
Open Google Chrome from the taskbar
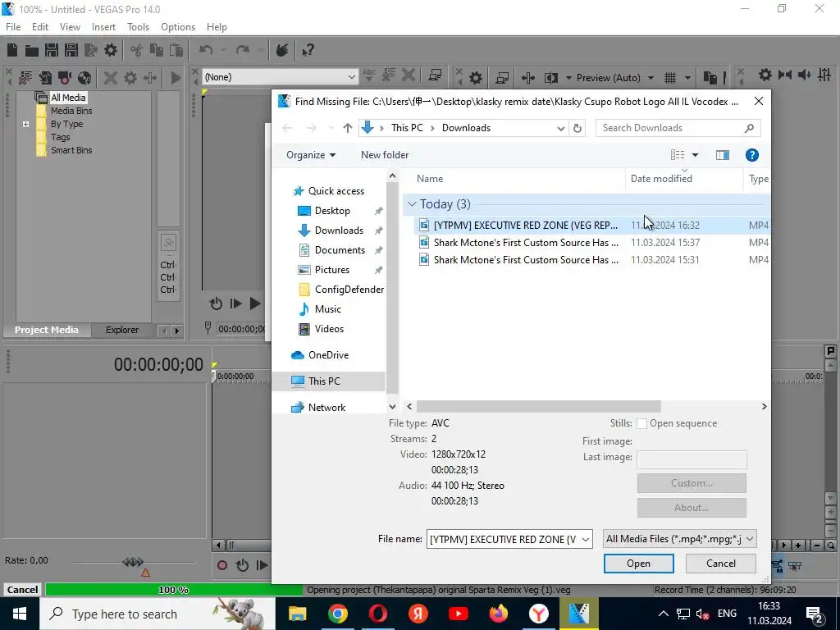(337, 614)
